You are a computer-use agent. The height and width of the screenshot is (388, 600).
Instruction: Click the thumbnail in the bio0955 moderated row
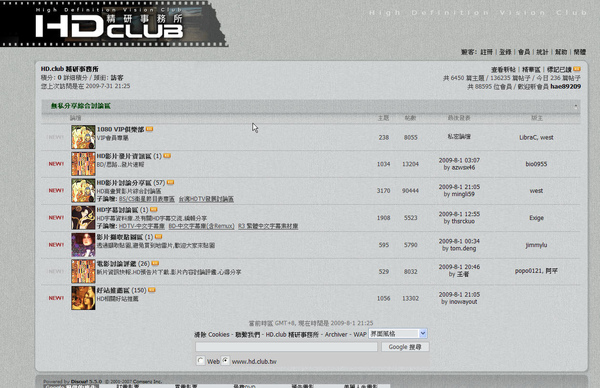pyautogui.click(x=83, y=164)
